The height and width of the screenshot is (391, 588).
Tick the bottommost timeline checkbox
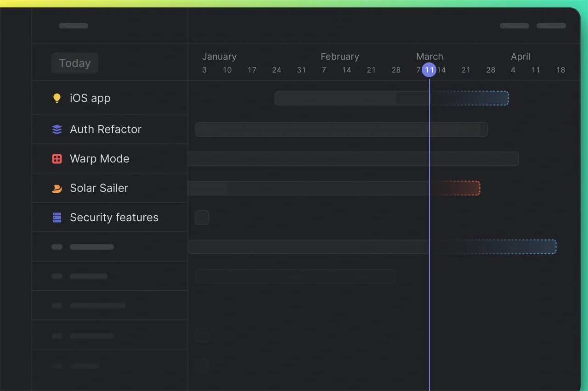202,365
